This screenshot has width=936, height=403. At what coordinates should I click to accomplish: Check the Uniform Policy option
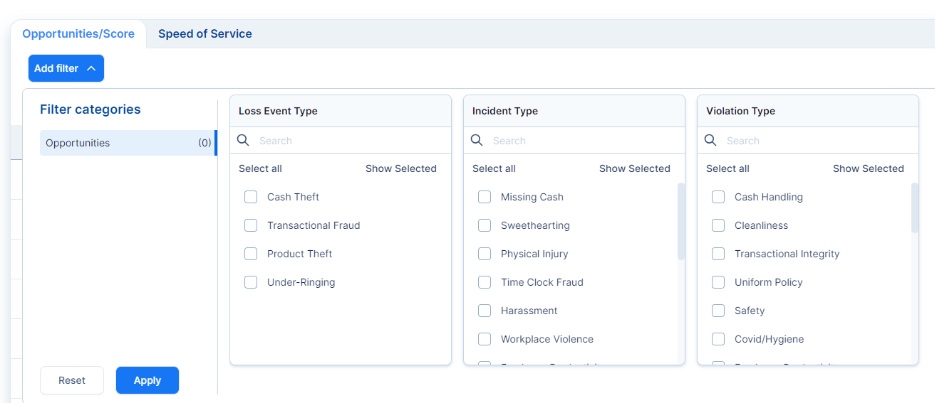click(718, 283)
